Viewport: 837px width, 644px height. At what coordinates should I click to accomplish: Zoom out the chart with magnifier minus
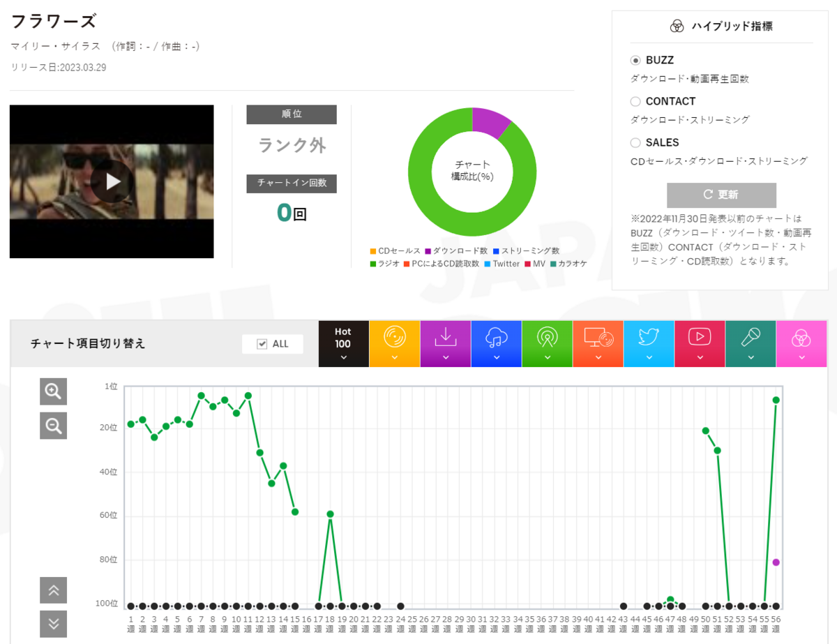click(x=53, y=425)
